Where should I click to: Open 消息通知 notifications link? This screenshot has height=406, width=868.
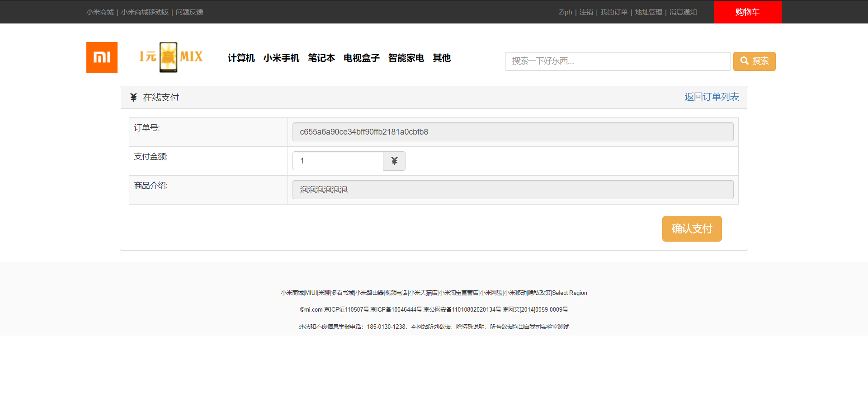click(x=683, y=12)
